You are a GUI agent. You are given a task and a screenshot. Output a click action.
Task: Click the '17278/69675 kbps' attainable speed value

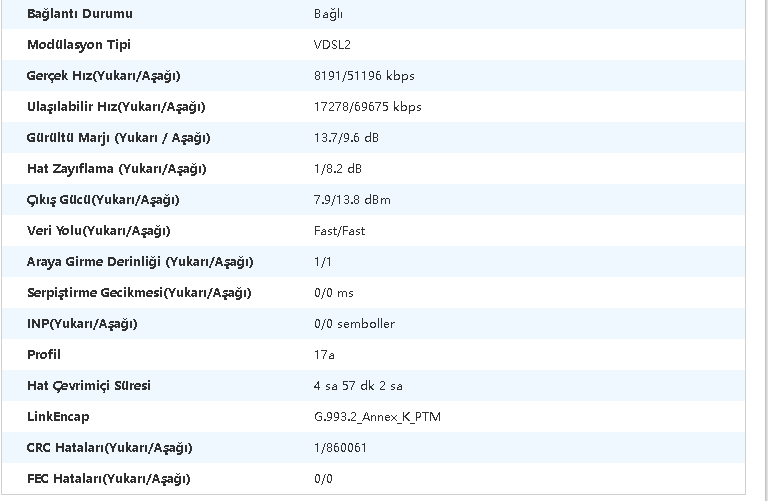point(368,107)
